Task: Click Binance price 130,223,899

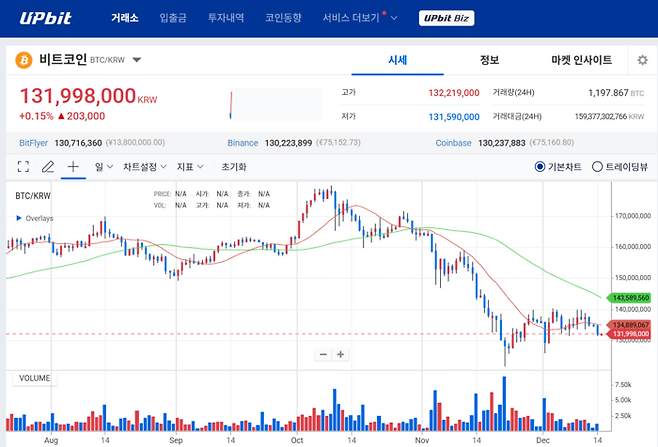Action: pos(288,143)
